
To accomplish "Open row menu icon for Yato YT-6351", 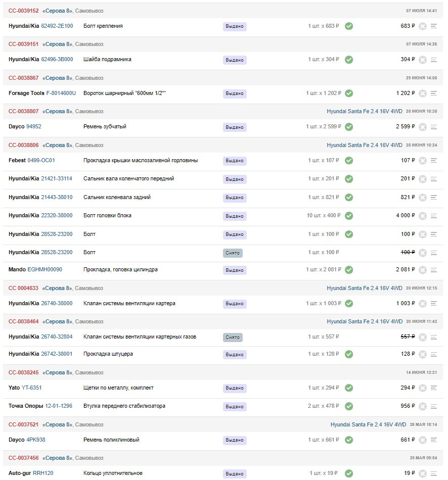I will click(433, 388).
